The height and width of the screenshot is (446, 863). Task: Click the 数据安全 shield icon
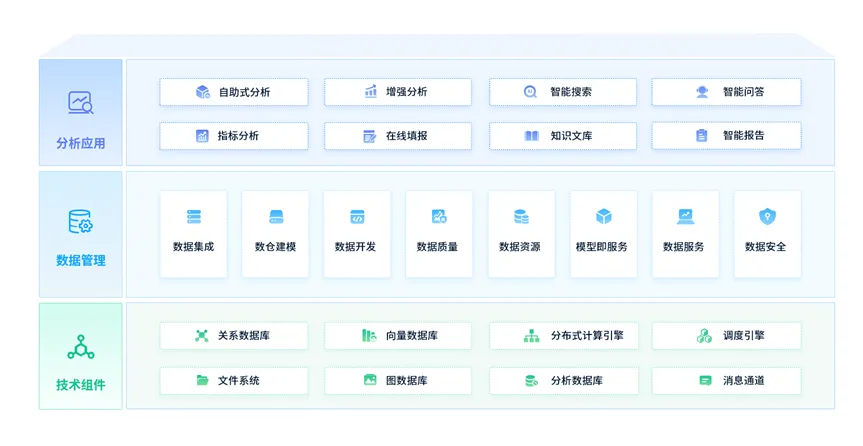pyautogui.click(x=767, y=216)
